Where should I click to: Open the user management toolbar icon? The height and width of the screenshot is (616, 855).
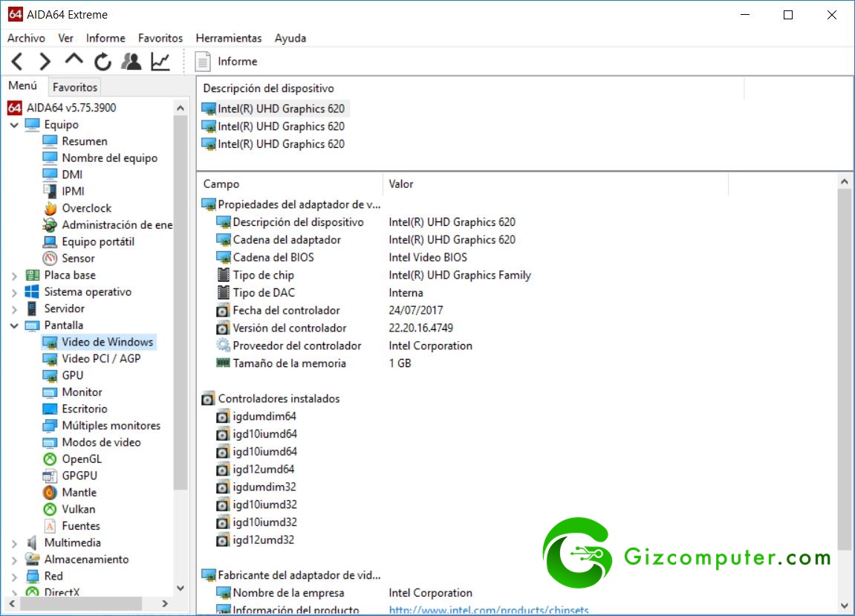click(x=131, y=61)
